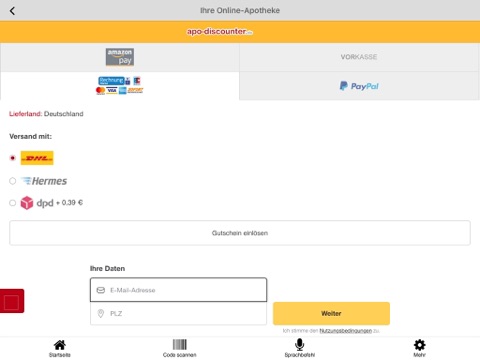Focus the PLZ postal code field
The width and height of the screenshot is (480, 360).
point(178,313)
